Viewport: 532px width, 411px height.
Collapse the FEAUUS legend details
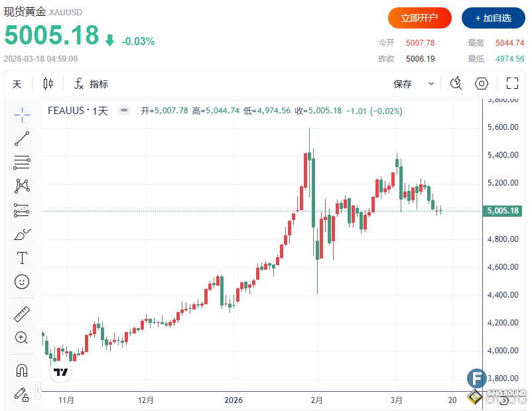click(123, 111)
